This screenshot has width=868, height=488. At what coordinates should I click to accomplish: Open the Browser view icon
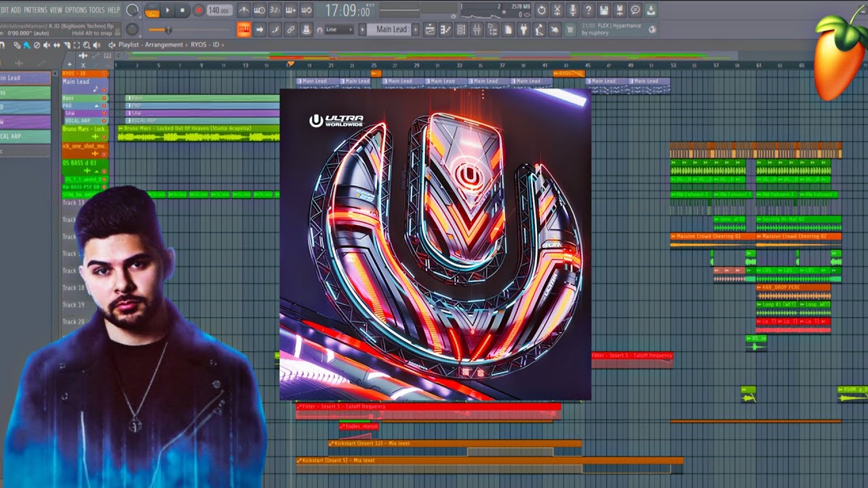point(492,29)
